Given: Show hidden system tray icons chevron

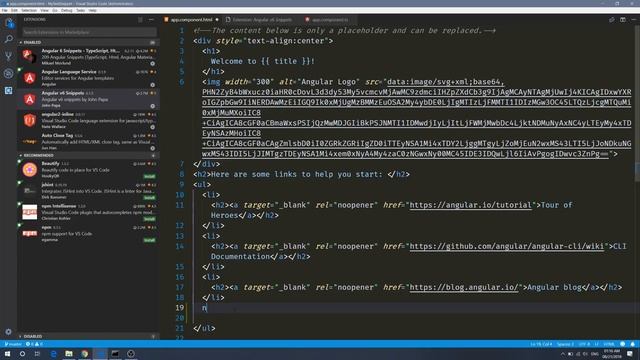Looking at the screenshot, I should (563, 354).
